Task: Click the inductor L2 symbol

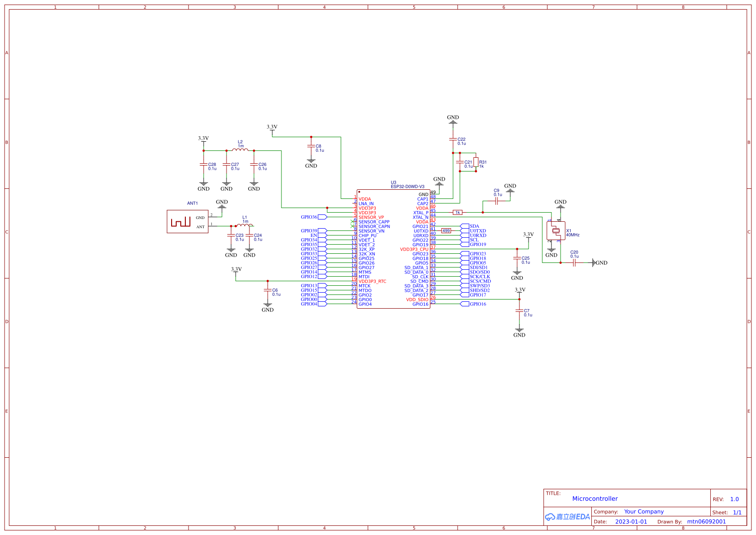Action: [x=240, y=150]
